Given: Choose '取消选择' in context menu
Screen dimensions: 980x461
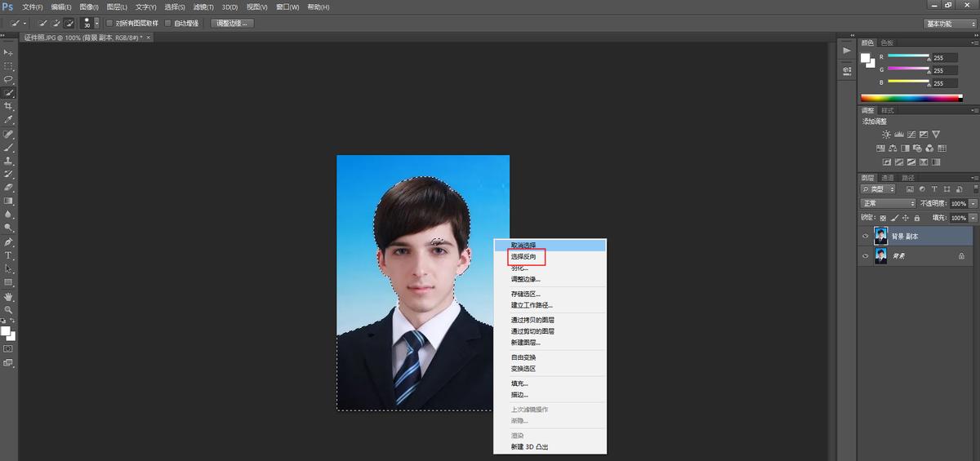Looking at the screenshot, I should coord(523,245).
